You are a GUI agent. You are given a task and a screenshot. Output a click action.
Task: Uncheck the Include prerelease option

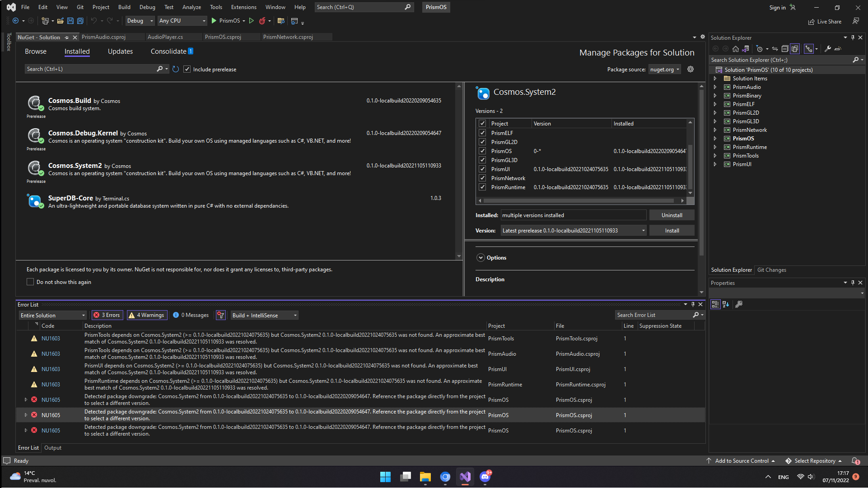187,69
